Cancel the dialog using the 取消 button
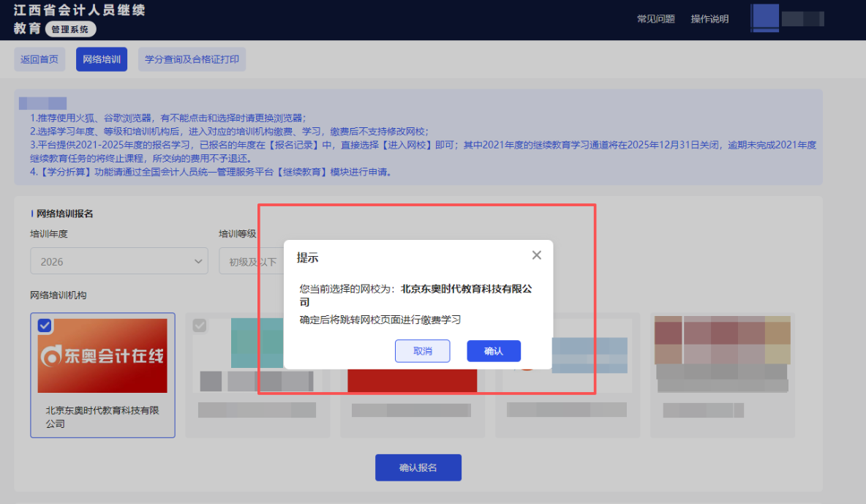This screenshot has height=504, width=866. 422,351
